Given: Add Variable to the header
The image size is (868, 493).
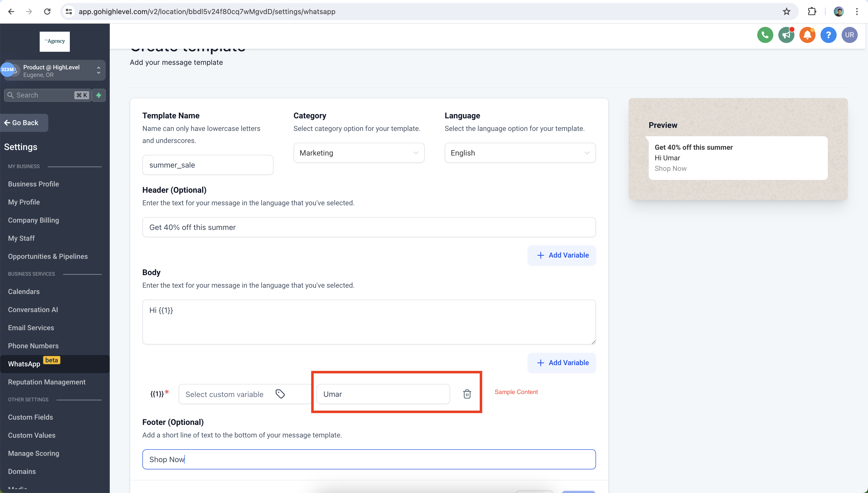Looking at the screenshot, I should coord(562,255).
